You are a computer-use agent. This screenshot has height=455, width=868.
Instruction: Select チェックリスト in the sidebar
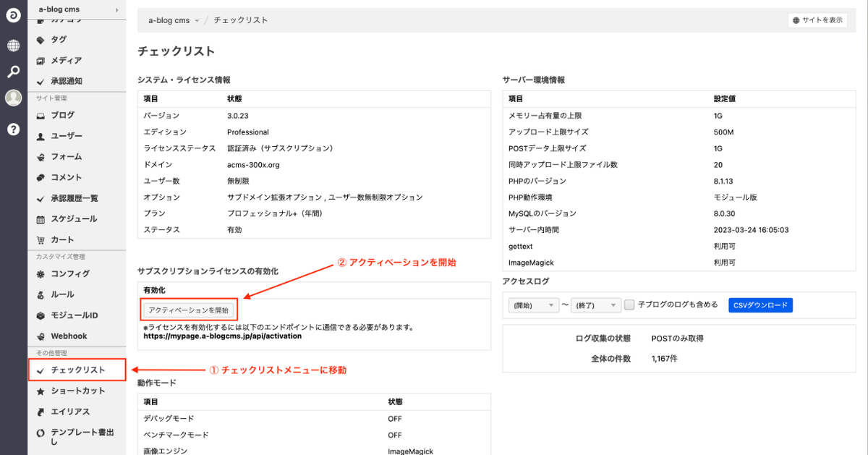[77, 370]
